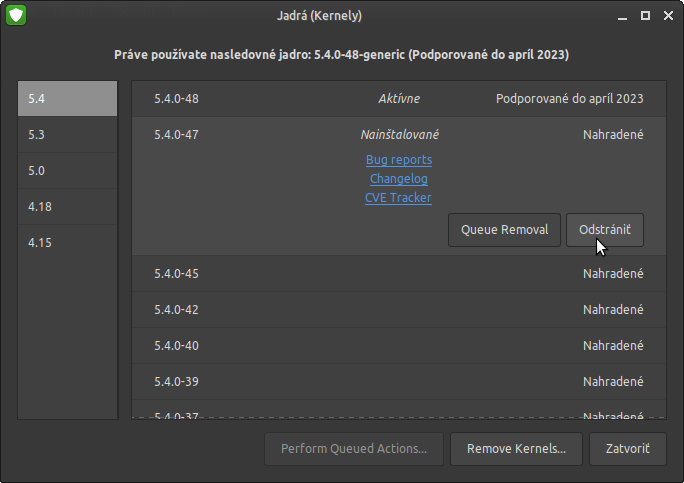The height and width of the screenshot is (483, 684).
Task: Open the CVE Tracker link
Action: (x=399, y=198)
